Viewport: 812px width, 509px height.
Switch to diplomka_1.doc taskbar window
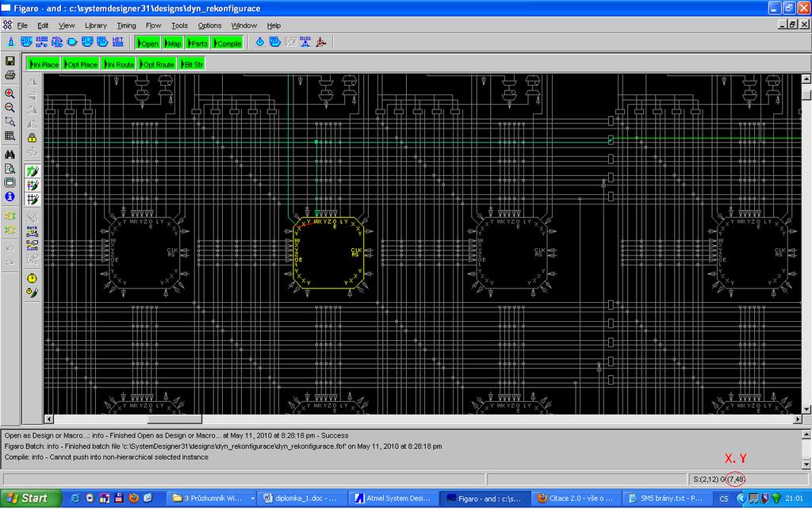(301, 498)
